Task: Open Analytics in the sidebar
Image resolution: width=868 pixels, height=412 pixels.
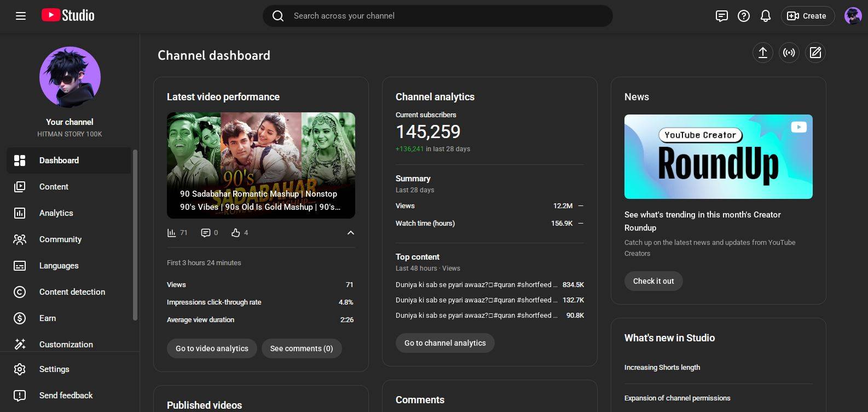Action: [56, 213]
